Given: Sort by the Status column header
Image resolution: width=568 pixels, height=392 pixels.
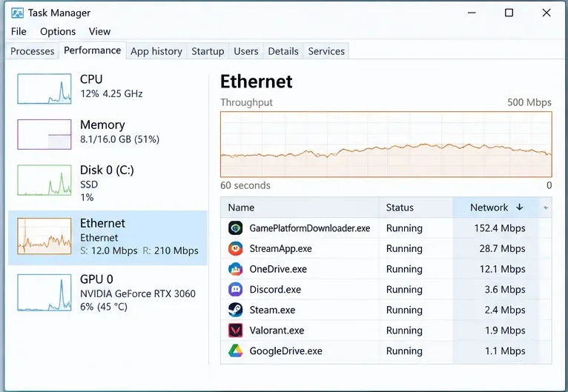Looking at the screenshot, I should [416, 207].
